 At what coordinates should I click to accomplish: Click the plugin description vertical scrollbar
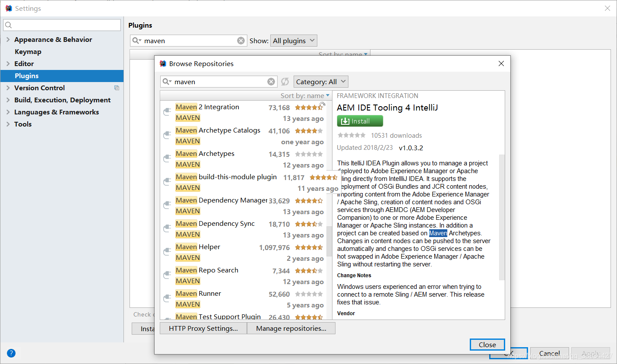pyautogui.click(x=502, y=217)
